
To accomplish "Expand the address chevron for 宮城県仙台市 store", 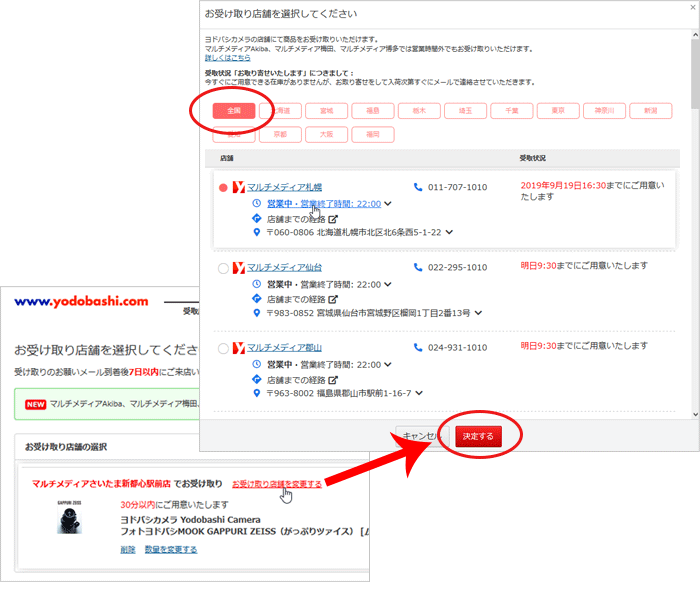I will pos(478,312).
